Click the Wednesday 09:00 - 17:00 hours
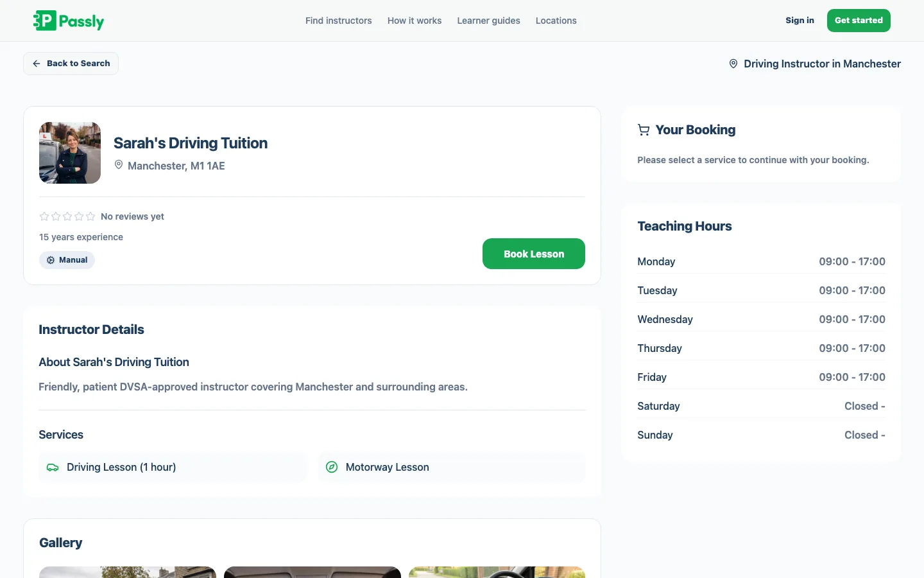Screen dimensions: 924x578 (852, 319)
